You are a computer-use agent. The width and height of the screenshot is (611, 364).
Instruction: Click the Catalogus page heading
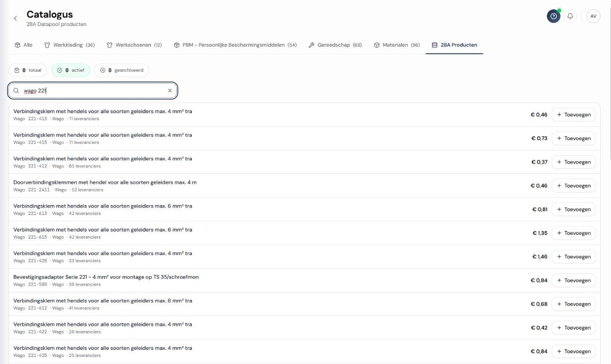50,15
